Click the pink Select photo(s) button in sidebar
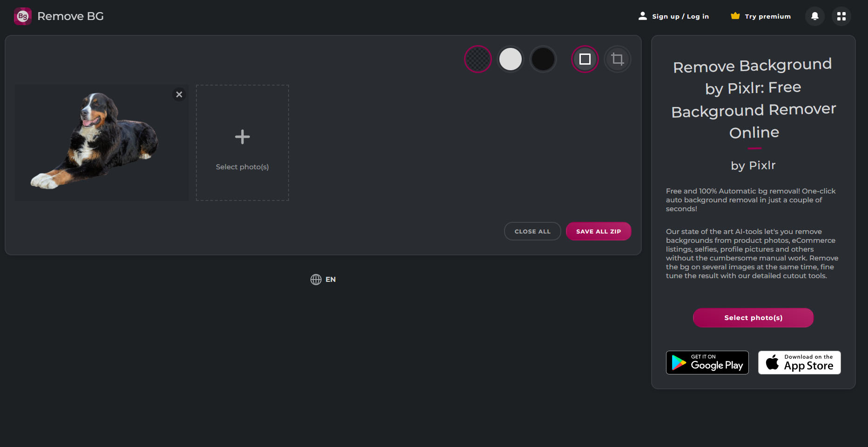 click(754, 318)
